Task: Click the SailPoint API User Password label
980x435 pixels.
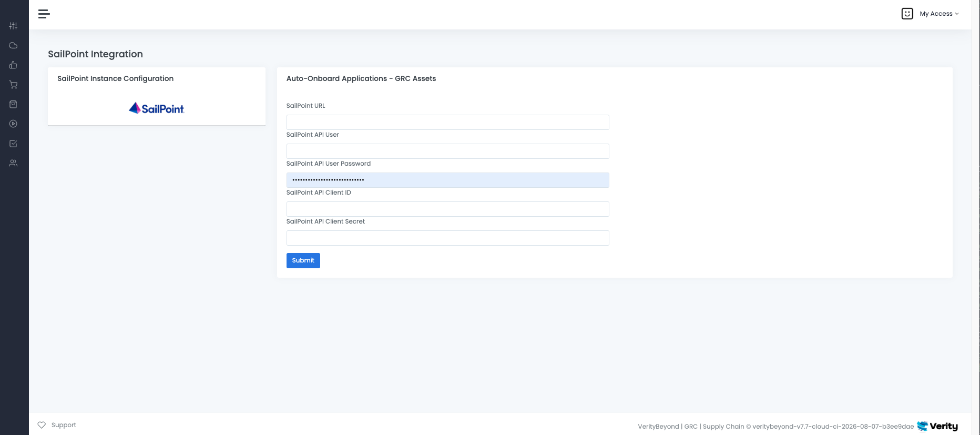Action: [329, 164]
